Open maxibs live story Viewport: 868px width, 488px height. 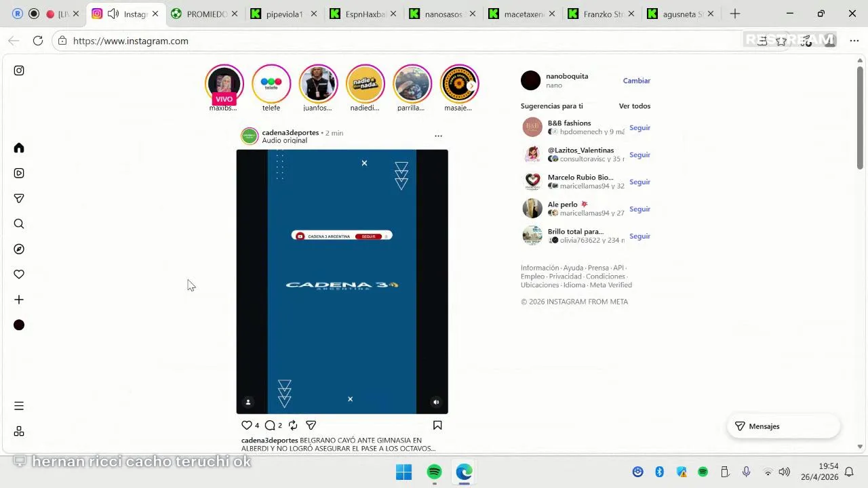point(224,84)
